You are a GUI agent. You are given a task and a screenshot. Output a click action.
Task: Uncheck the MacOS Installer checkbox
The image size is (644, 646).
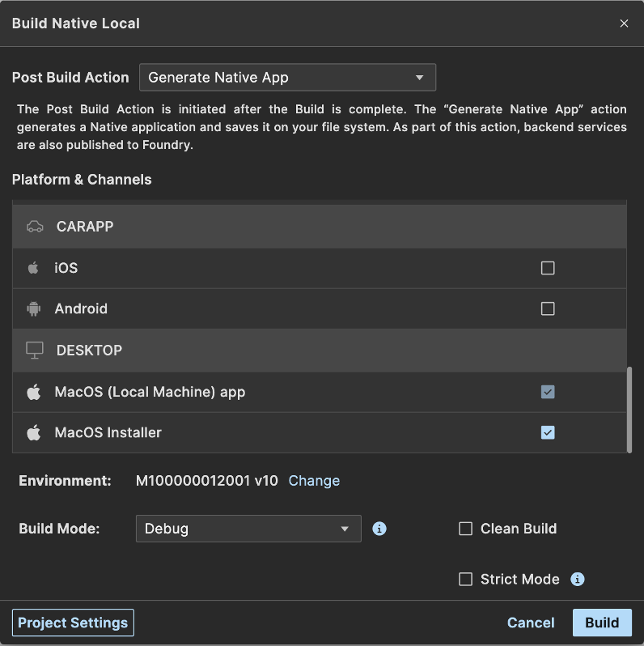(x=548, y=433)
